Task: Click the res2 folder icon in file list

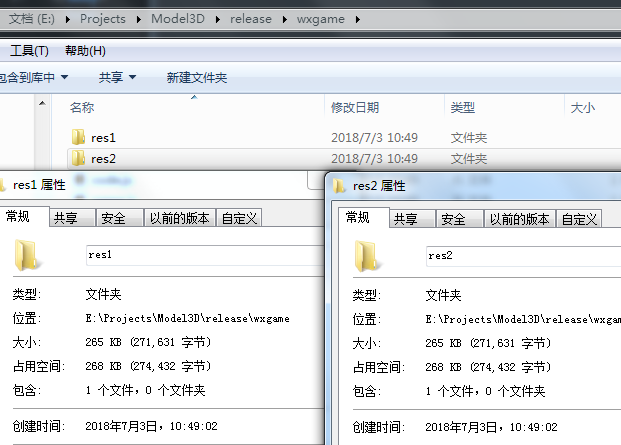Action: tap(79, 158)
